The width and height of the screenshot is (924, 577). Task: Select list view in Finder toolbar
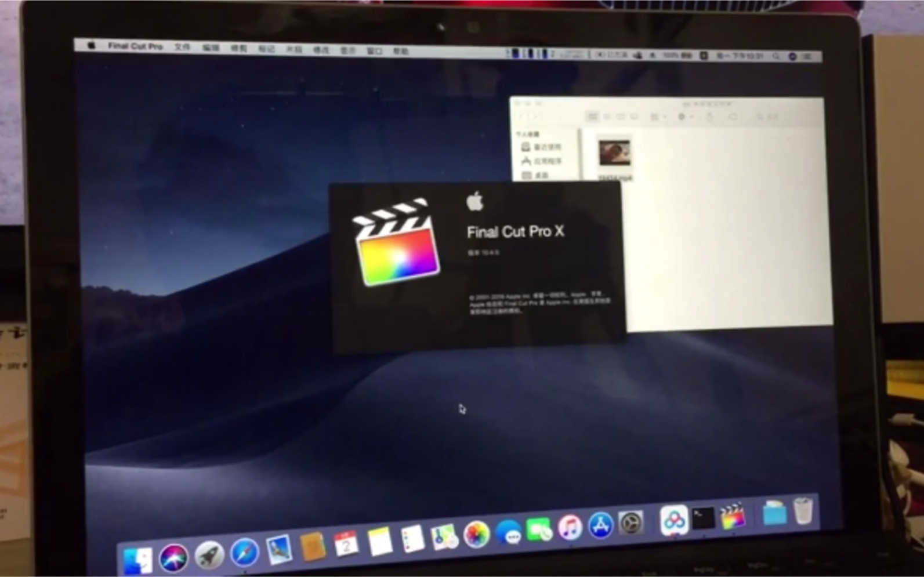click(607, 117)
